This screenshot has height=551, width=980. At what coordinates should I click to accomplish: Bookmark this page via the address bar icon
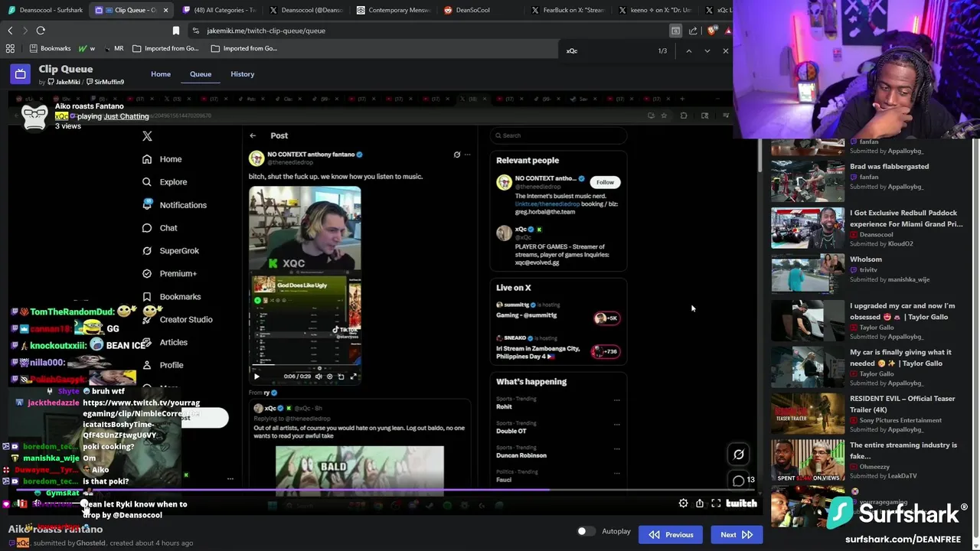coord(175,31)
